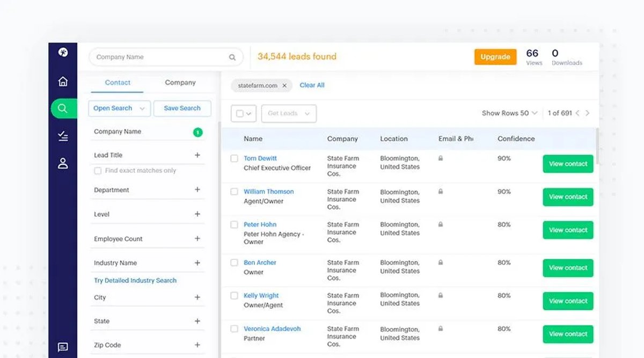Screen dimensions: 644x358
Task: Go to the next results page arrow
Action: click(x=588, y=113)
